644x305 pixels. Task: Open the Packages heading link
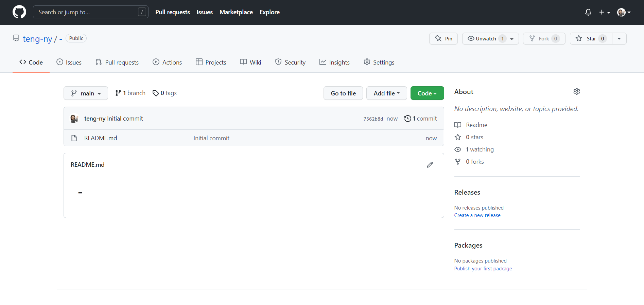(x=468, y=245)
